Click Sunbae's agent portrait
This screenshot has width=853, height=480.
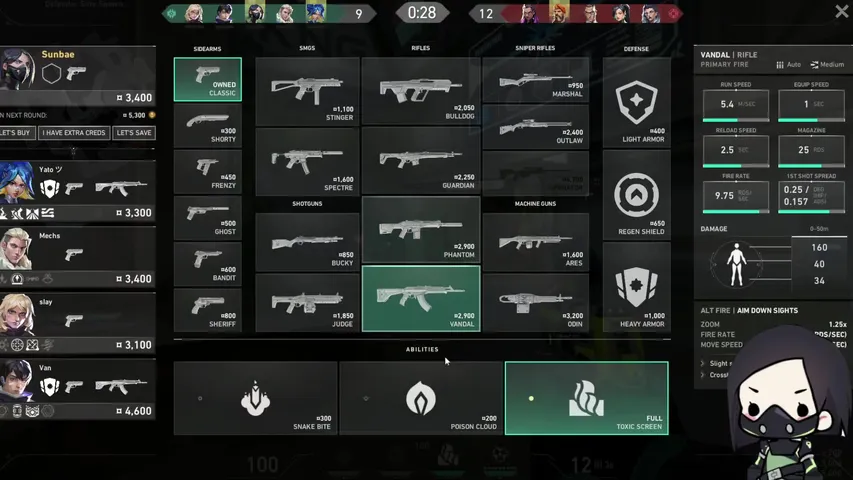click(x=18, y=69)
